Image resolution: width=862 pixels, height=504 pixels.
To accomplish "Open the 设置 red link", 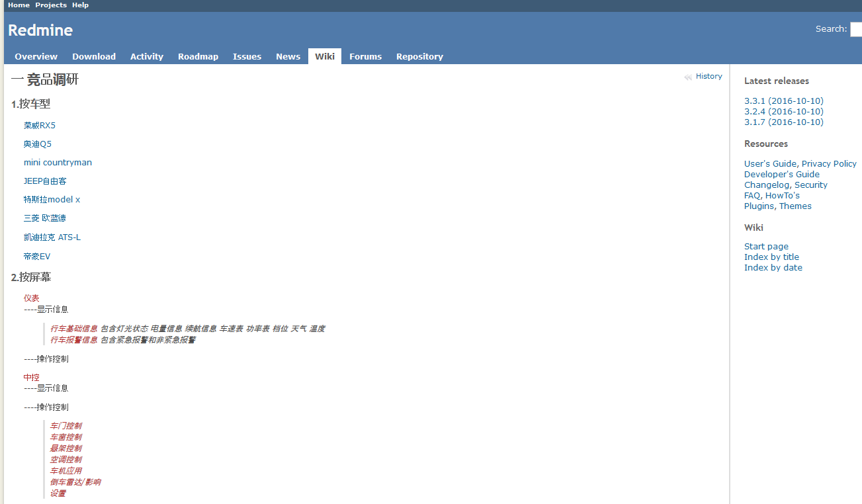I will click(58, 493).
